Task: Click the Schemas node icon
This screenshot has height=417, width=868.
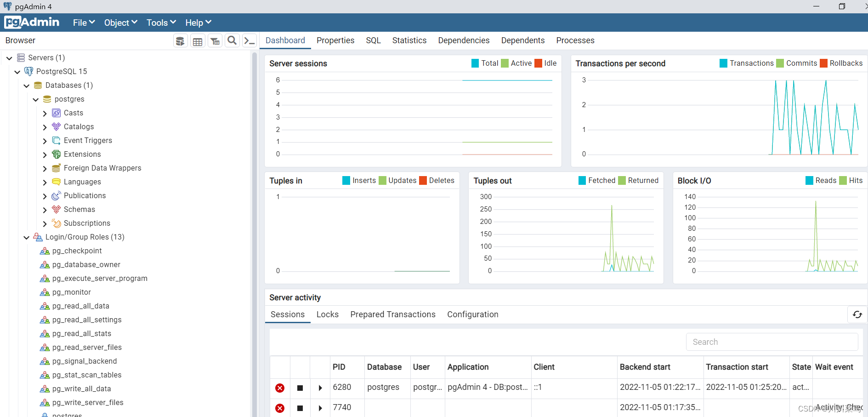Action: point(57,210)
